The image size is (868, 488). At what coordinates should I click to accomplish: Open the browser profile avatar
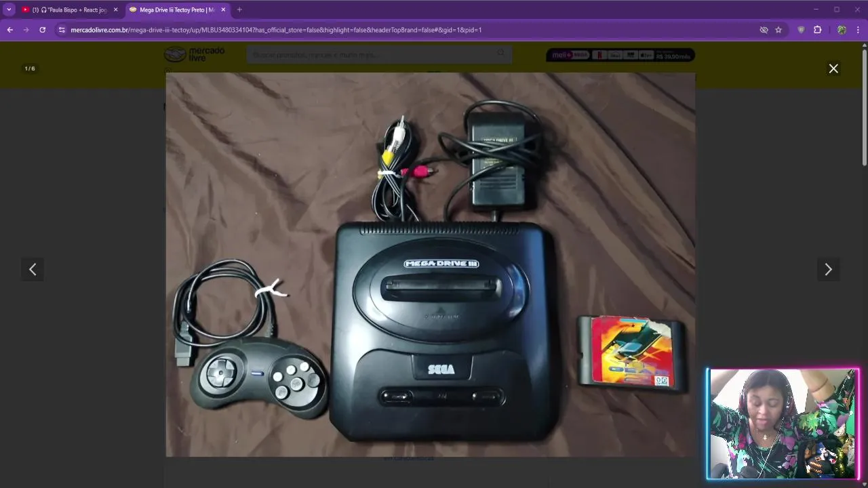(x=842, y=30)
